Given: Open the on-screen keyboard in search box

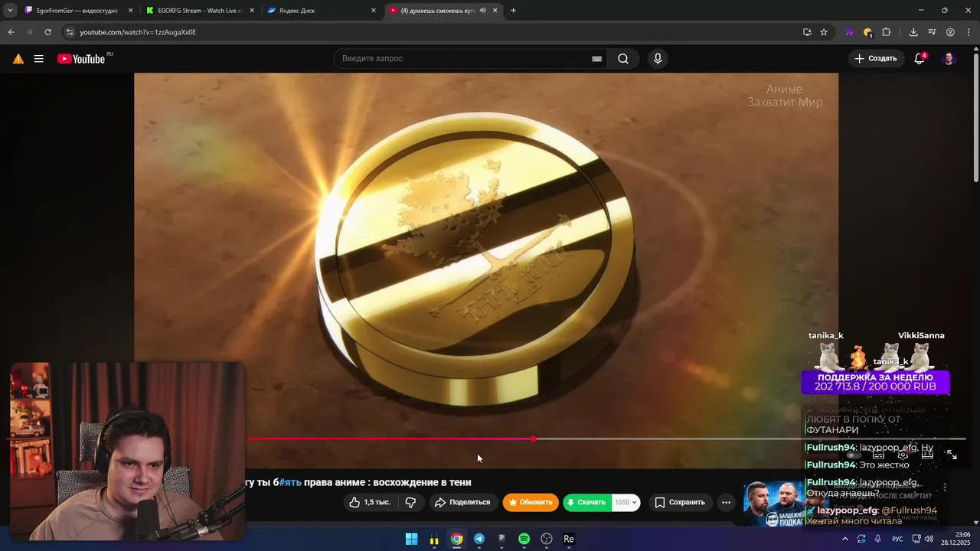Looking at the screenshot, I should 596,59.
